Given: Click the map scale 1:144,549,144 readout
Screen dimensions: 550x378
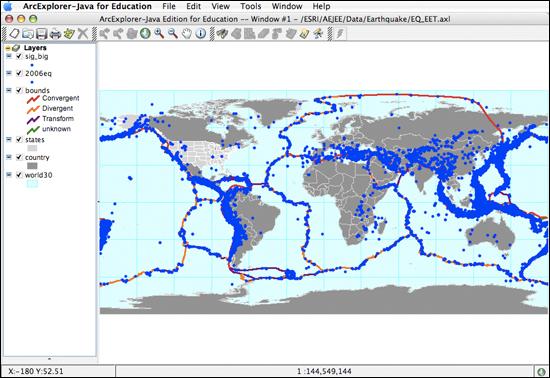Looking at the screenshot, I should click(324, 371).
